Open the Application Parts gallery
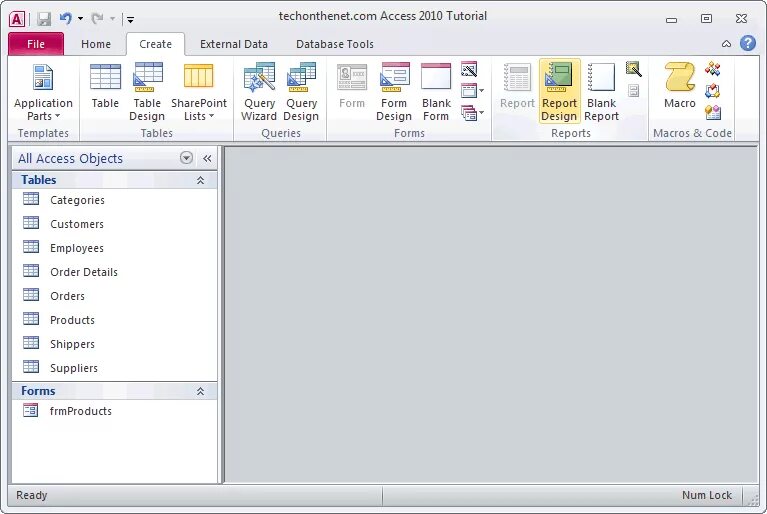Screen dimensions: 767x514 pos(43,92)
